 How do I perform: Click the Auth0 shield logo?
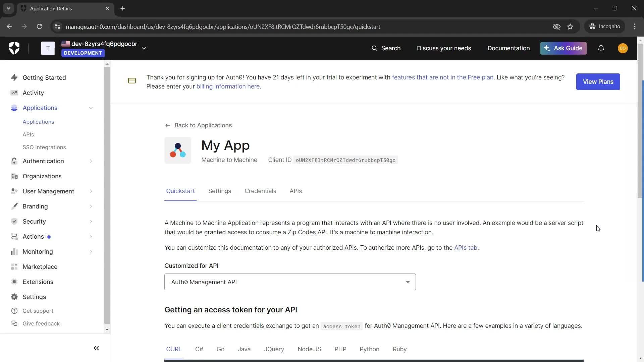14,48
